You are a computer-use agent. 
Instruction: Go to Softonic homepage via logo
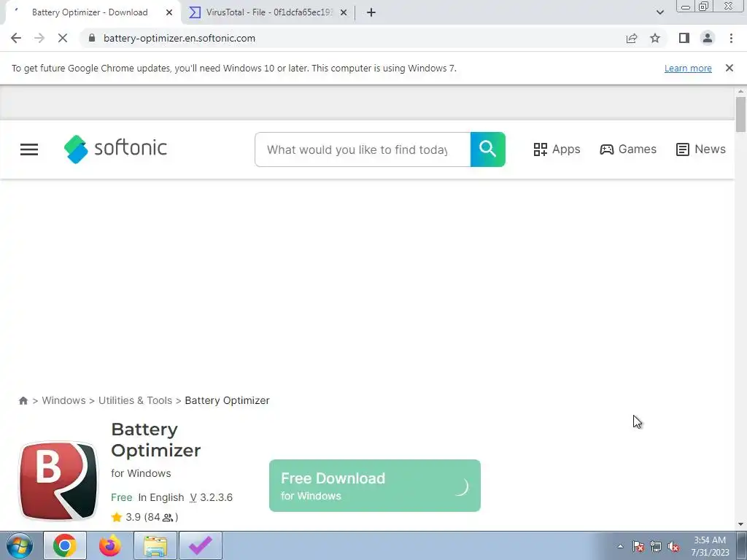[x=115, y=149]
